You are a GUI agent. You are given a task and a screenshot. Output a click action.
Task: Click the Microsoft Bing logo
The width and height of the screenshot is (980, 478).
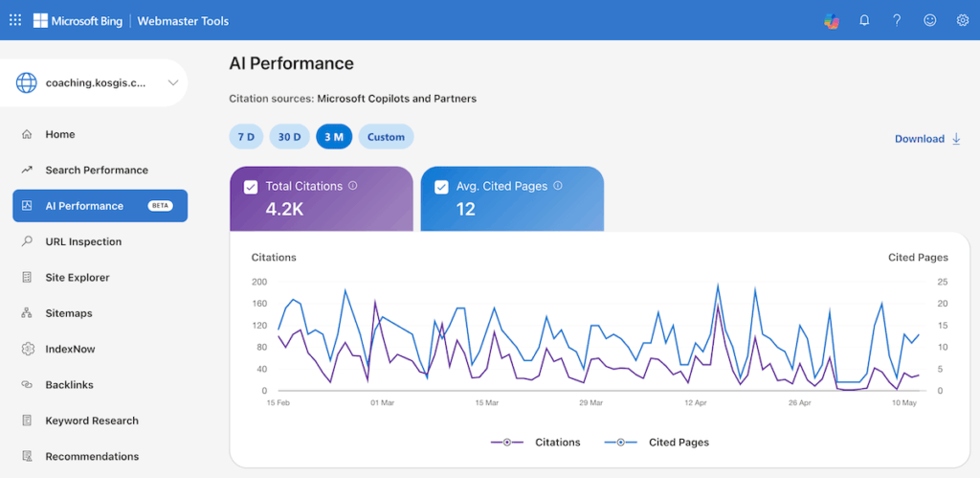click(x=78, y=21)
